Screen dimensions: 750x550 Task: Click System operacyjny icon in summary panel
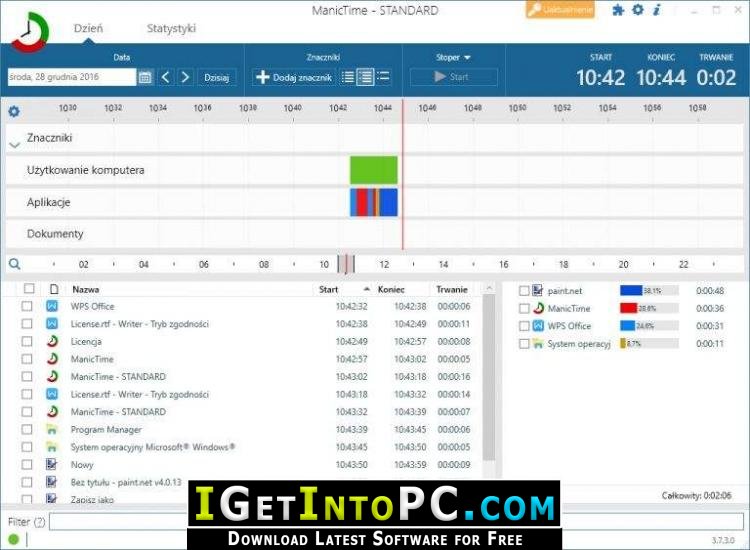(x=538, y=343)
